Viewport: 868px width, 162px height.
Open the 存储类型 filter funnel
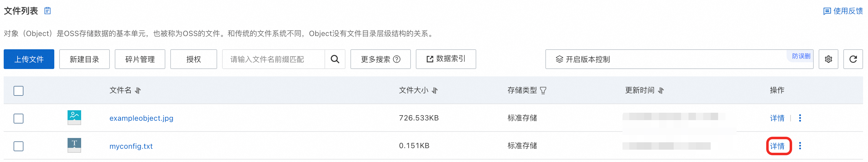coord(543,91)
